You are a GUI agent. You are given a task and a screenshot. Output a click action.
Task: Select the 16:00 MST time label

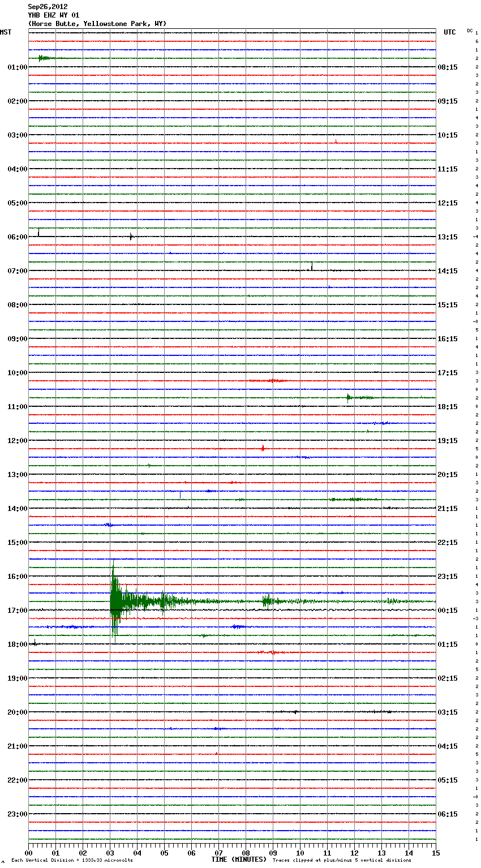pyautogui.click(x=18, y=577)
